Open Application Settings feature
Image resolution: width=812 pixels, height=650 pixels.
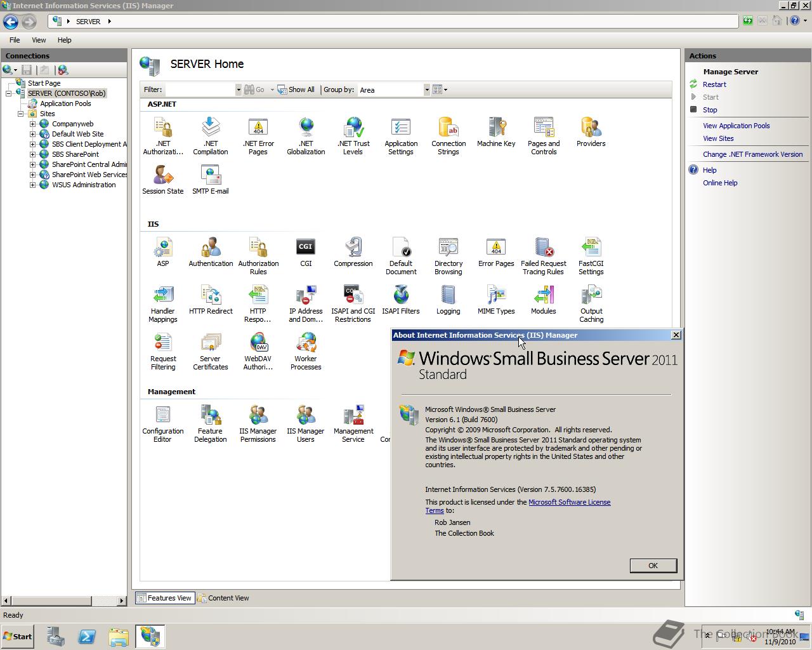coord(401,136)
